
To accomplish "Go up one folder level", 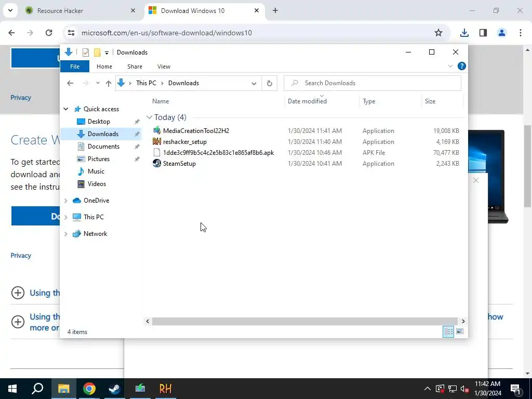I will 108,83.
